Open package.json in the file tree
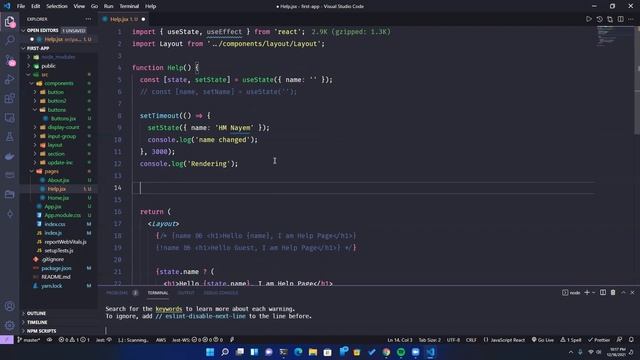 56,268
